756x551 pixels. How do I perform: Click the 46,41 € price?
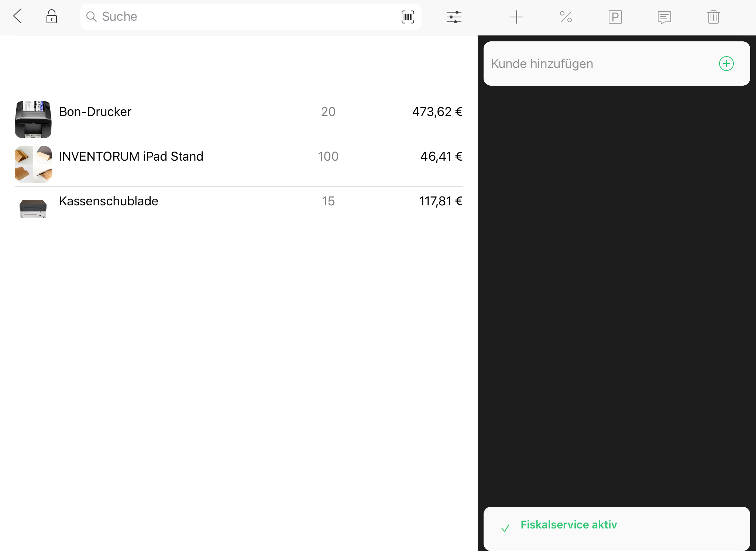pyautogui.click(x=441, y=156)
